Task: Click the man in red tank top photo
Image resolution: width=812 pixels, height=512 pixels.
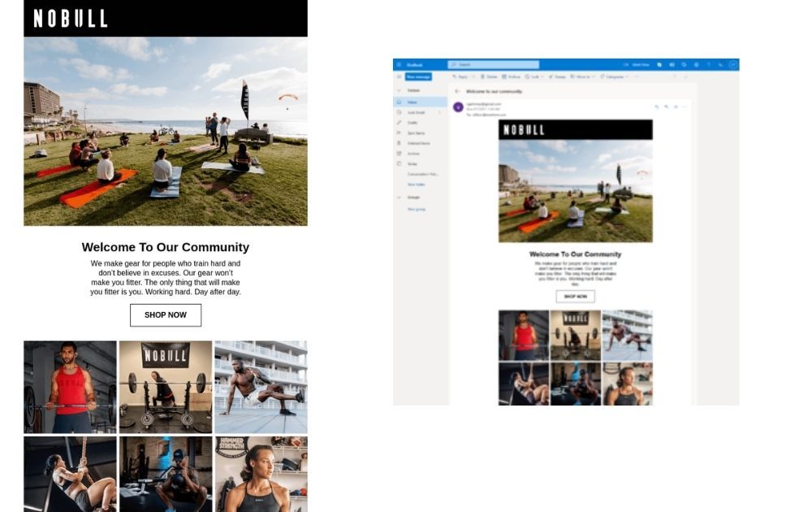Action: pyautogui.click(x=70, y=387)
